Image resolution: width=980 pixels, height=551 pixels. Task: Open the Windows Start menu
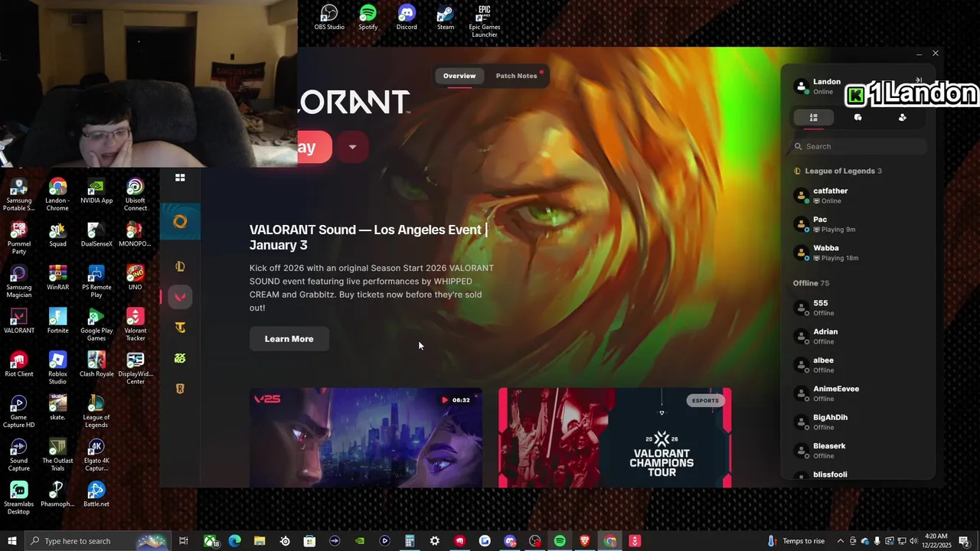11,541
